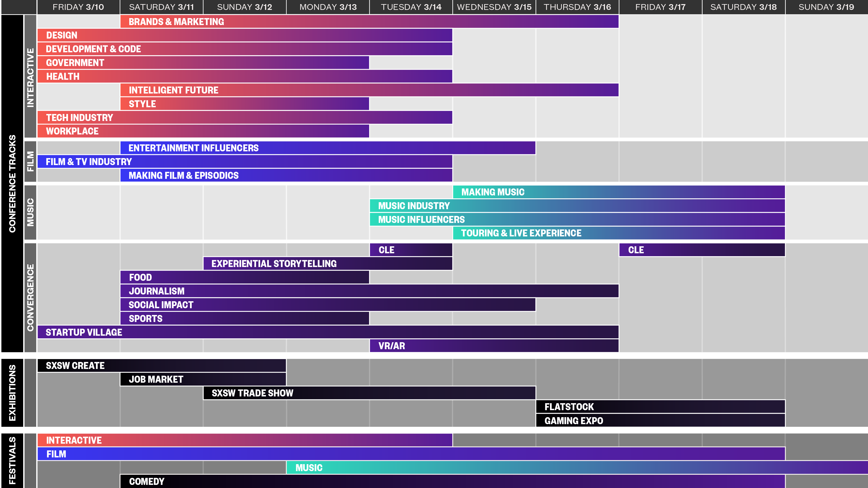Select Touring & Live Experience track
This screenshot has width=868, height=488.
pyautogui.click(x=619, y=233)
